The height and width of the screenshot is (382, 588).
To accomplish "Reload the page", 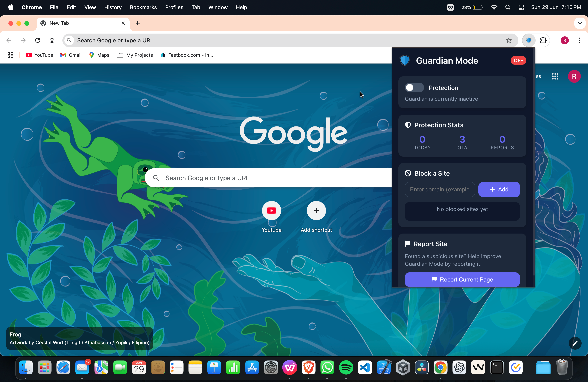I will click(x=38, y=40).
